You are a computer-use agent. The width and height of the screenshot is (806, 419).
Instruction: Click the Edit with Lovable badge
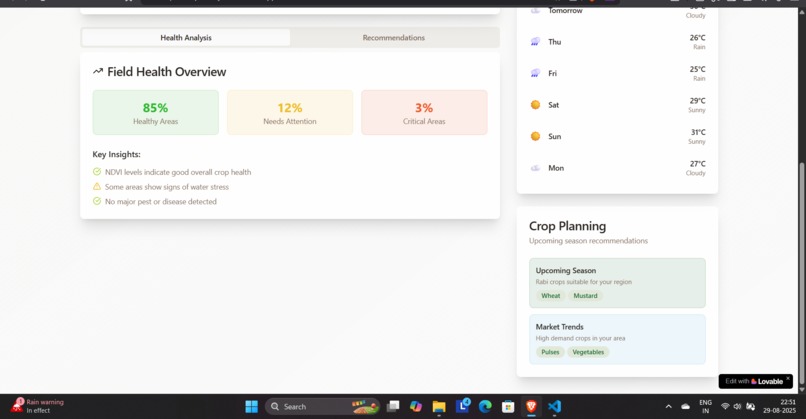[754, 381]
